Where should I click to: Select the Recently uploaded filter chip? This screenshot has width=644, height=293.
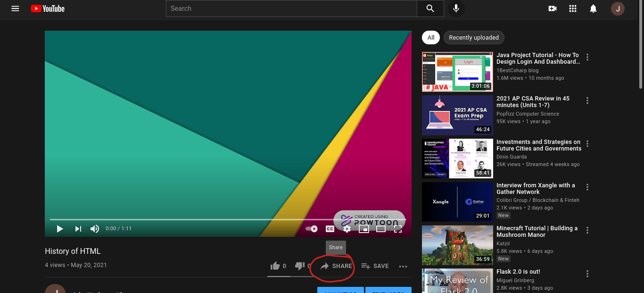[474, 38]
